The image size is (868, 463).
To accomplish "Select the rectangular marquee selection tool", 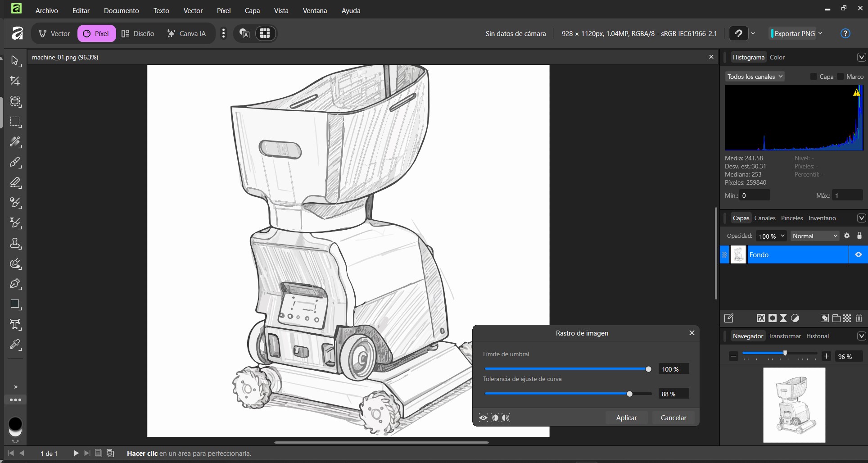I will tap(15, 122).
